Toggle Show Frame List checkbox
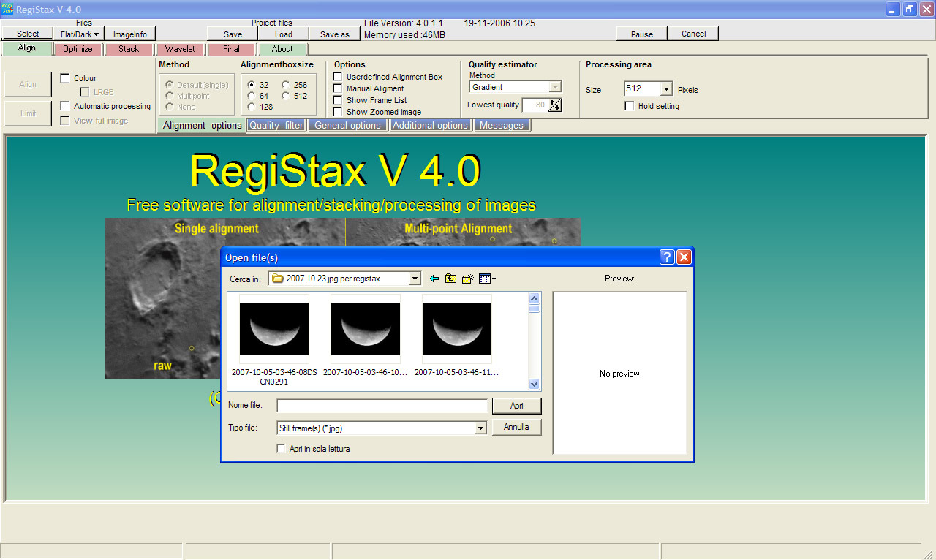Viewport: 936px width, 560px height. pos(338,100)
